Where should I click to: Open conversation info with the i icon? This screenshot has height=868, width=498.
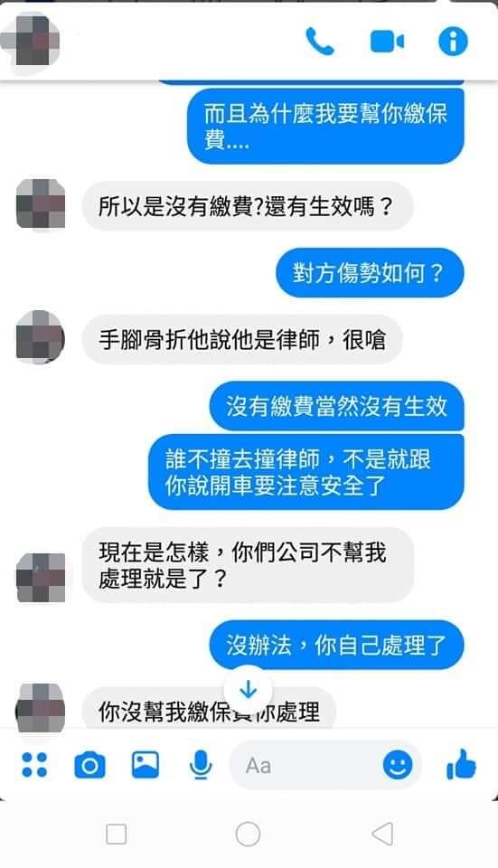click(453, 42)
